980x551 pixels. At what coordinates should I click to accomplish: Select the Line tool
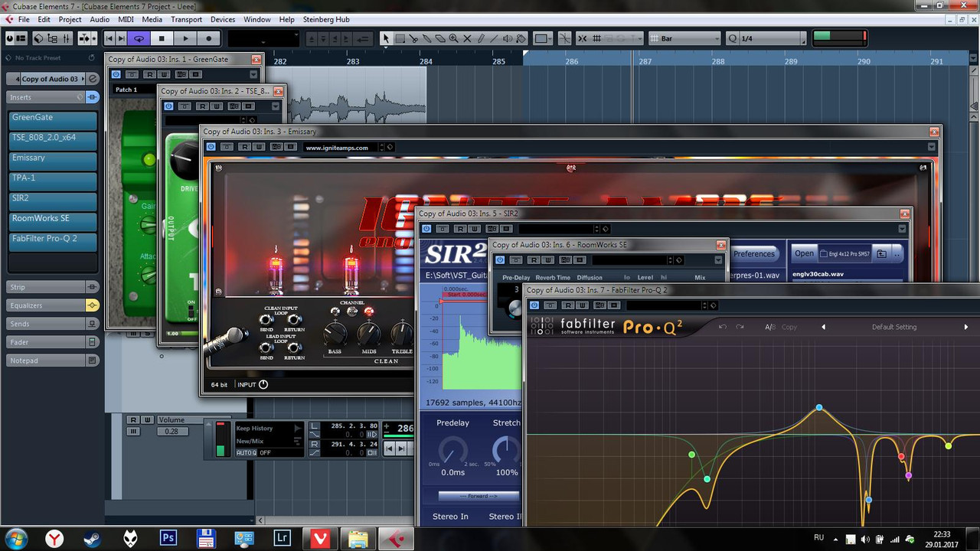click(x=495, y=38)
